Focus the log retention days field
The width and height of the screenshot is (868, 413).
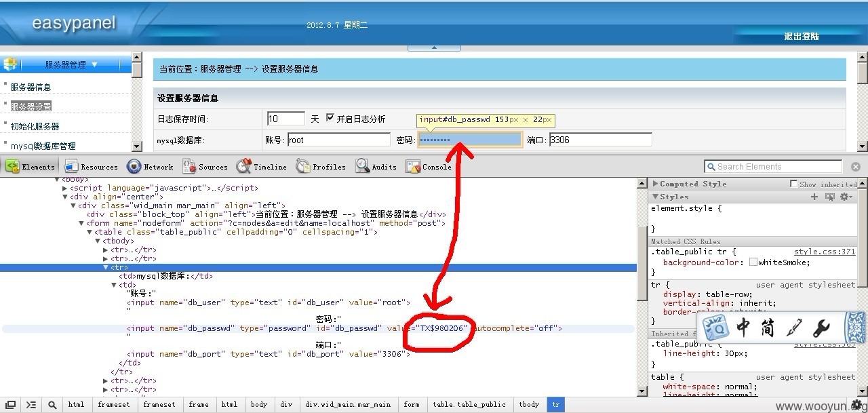click(286, 119)
